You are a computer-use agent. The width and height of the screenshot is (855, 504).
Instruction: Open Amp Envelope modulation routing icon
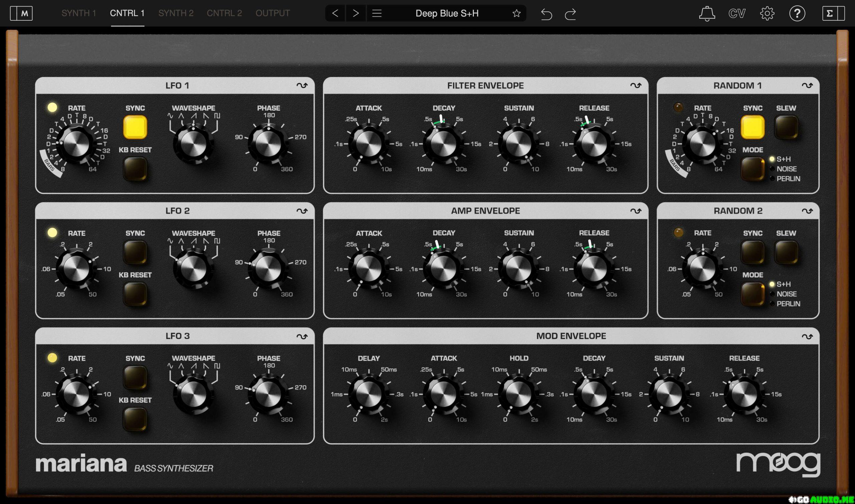tap(636, 211)
